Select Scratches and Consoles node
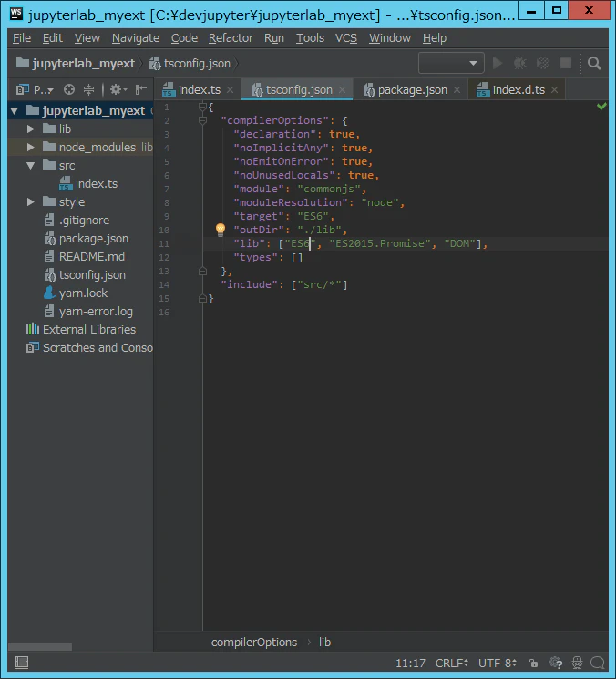Viewport: 616px width, 679px height. [x=89, y=347]
